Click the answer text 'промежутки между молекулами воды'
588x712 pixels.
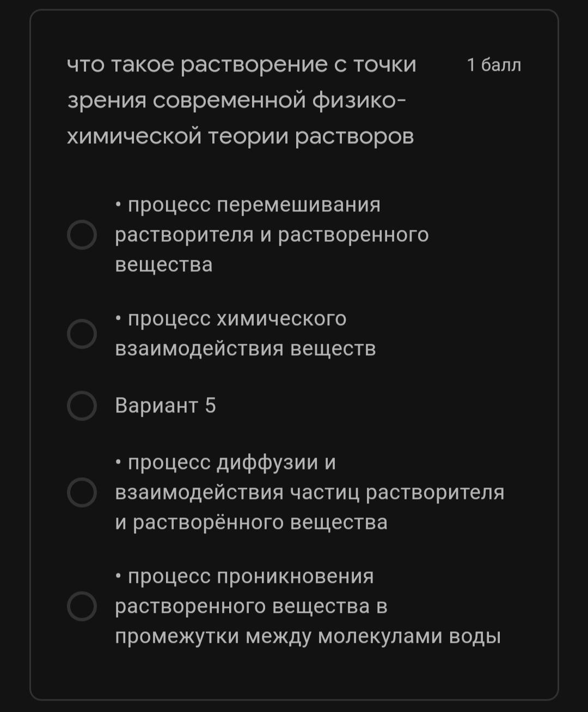coord(308,636)
